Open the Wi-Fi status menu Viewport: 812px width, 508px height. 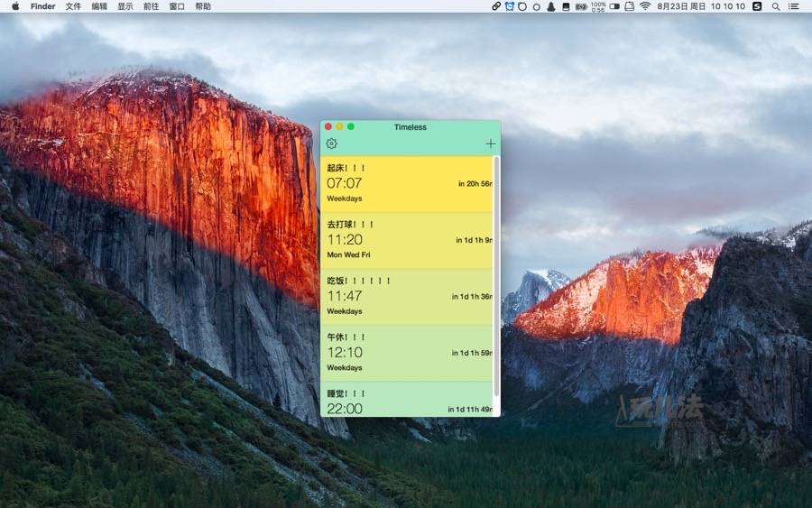pos(645,6)
